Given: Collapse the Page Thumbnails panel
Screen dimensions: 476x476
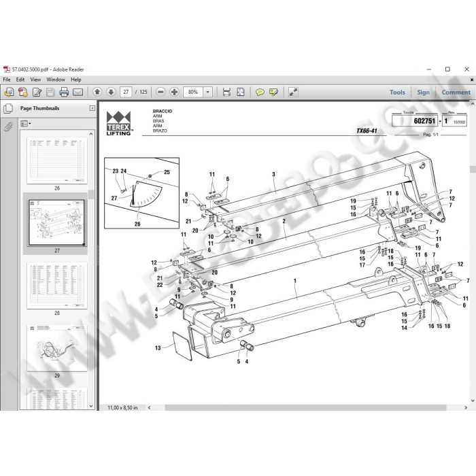Looking at the screenshot, I should click(92, 108).
